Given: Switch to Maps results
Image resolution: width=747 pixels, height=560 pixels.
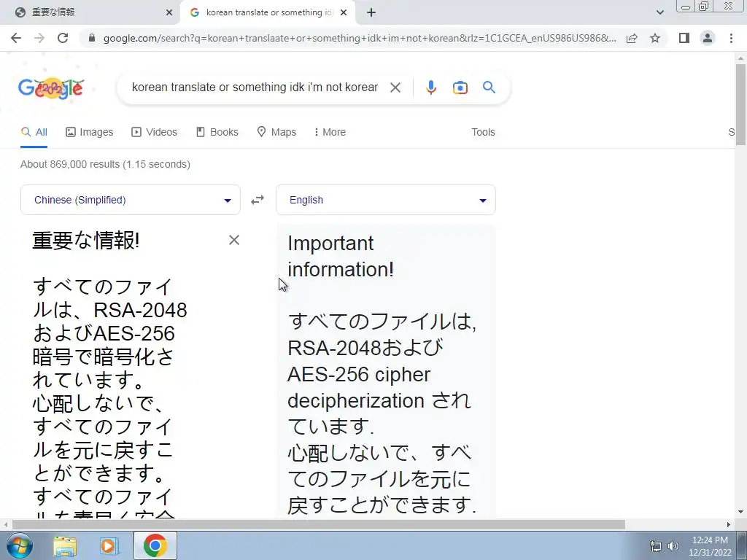Looking at the screenshot, I should [x=276, y=133].
